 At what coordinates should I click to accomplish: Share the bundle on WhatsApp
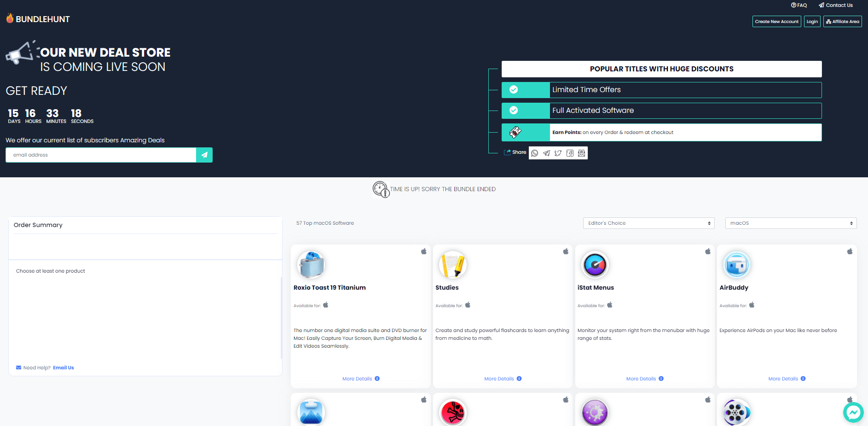(534, 153)
